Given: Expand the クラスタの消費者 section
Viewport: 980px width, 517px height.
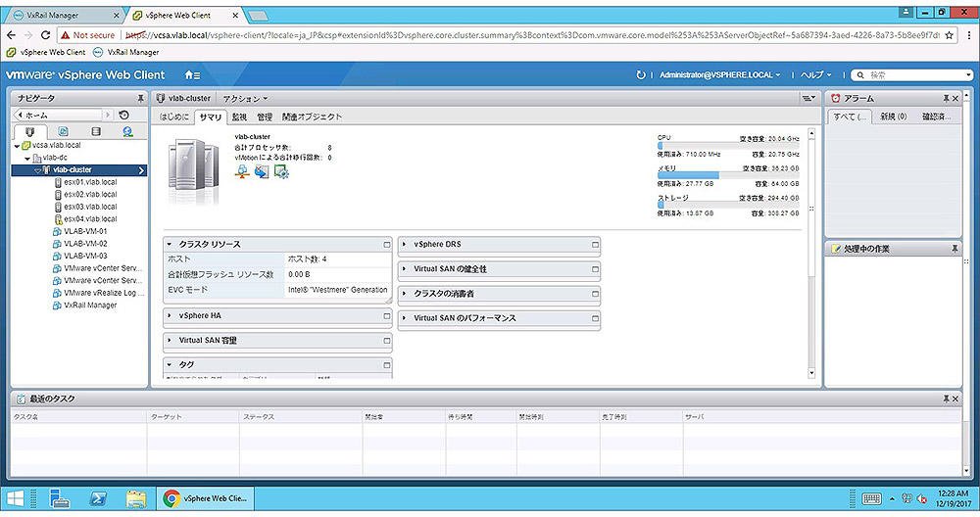Looking at the screenshot, I should click(x=405, y=294).
